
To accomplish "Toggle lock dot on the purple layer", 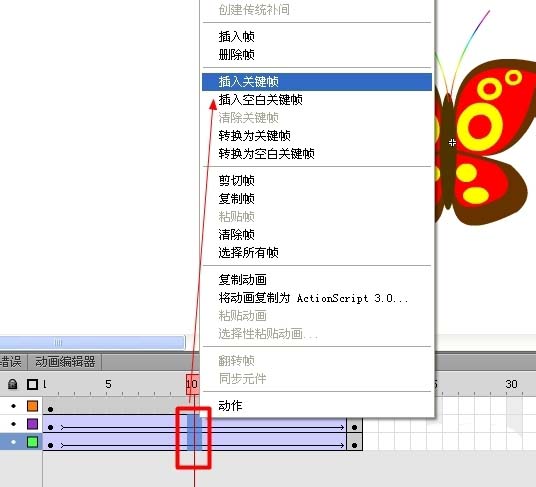I will pyautogui.click(x=13, y=424).
